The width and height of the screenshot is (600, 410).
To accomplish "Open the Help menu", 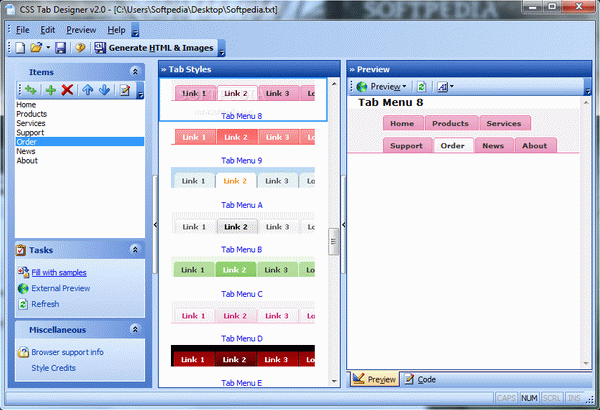I will pyautogui.click(x=116, y=30).
